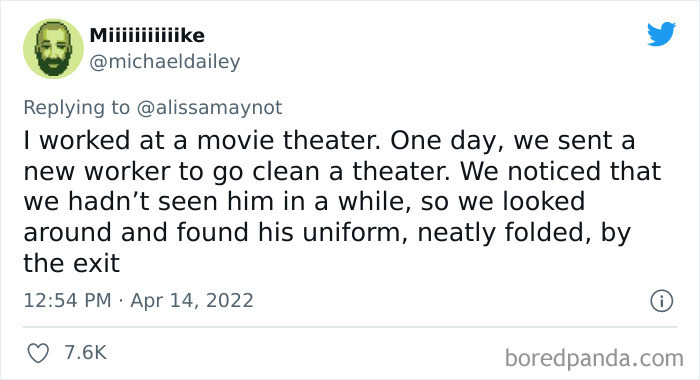Click 'the exit' on the last tweet line
The image size is (700, 380).
click(x=71, y=263)
